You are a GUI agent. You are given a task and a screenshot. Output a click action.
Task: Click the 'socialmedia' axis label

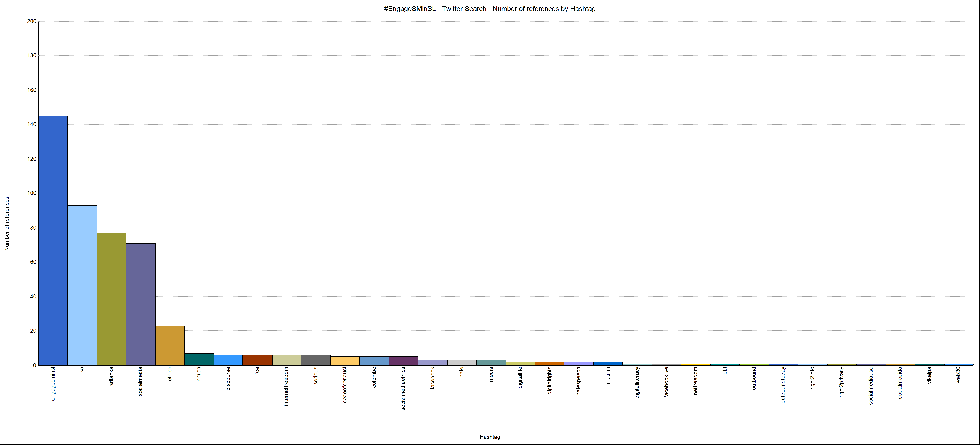point(140,381)
